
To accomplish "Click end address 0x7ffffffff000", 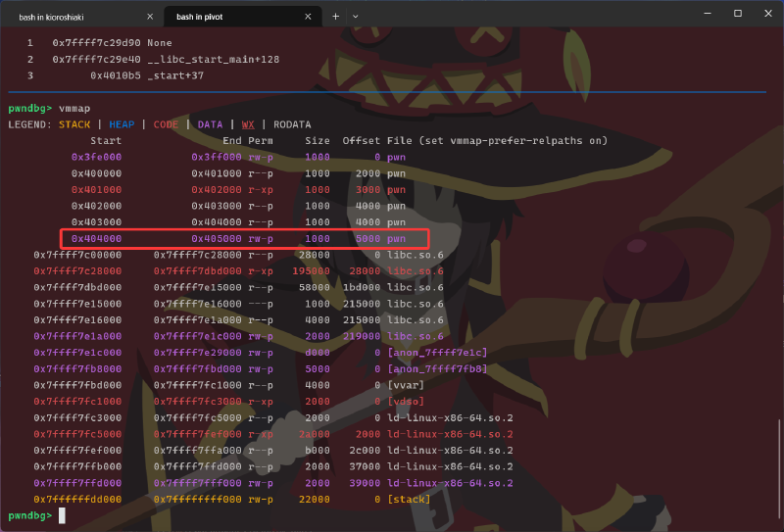I will 198,499.
